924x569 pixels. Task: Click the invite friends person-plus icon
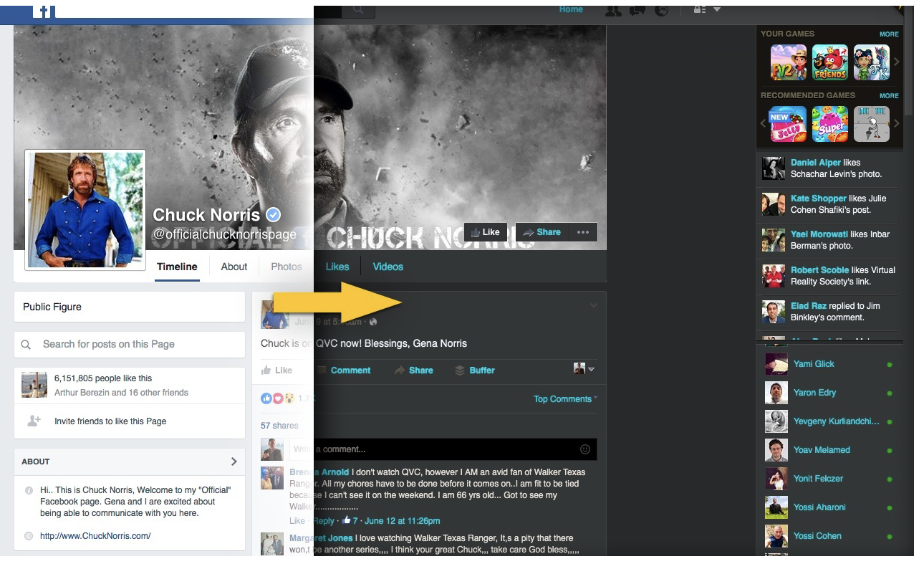pyautogui.click(x=34, y=421)
